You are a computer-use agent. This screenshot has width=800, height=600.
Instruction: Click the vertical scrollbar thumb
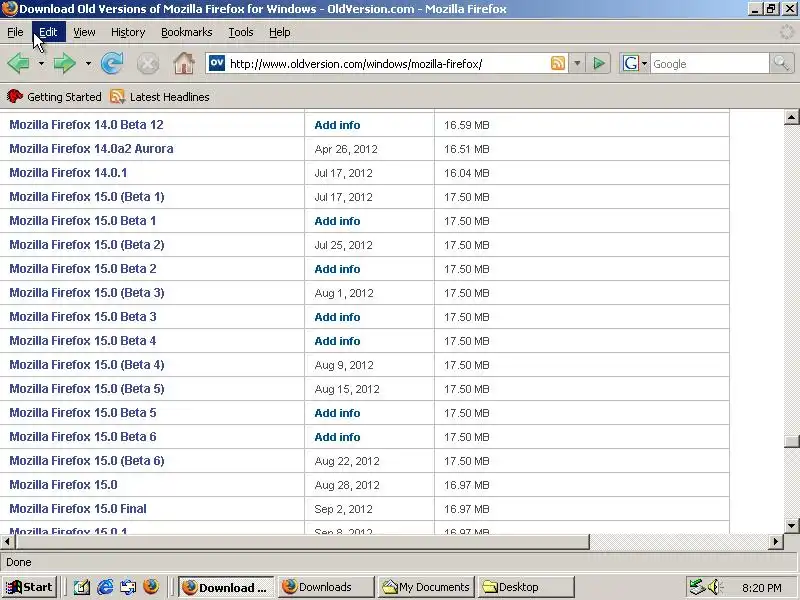coord(791,441)
